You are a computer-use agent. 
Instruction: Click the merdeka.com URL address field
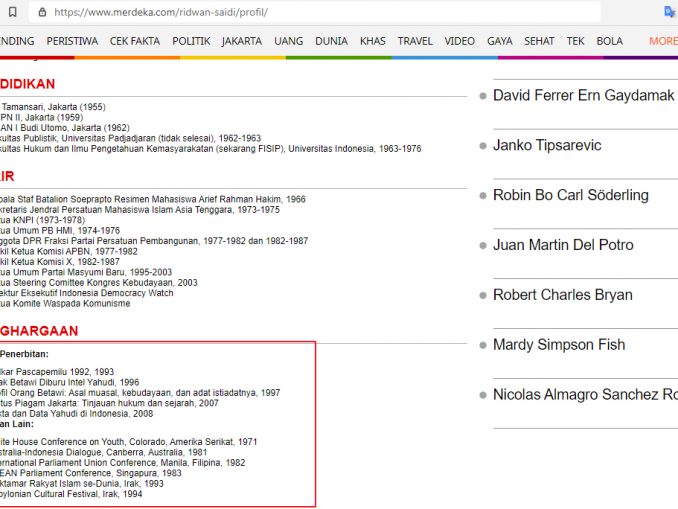pos(314,12)
